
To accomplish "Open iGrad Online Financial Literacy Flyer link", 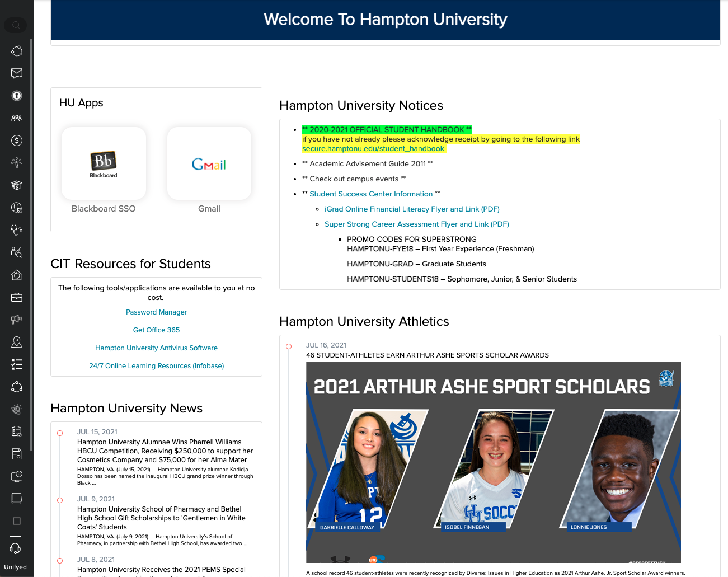I will click(412, 209).
